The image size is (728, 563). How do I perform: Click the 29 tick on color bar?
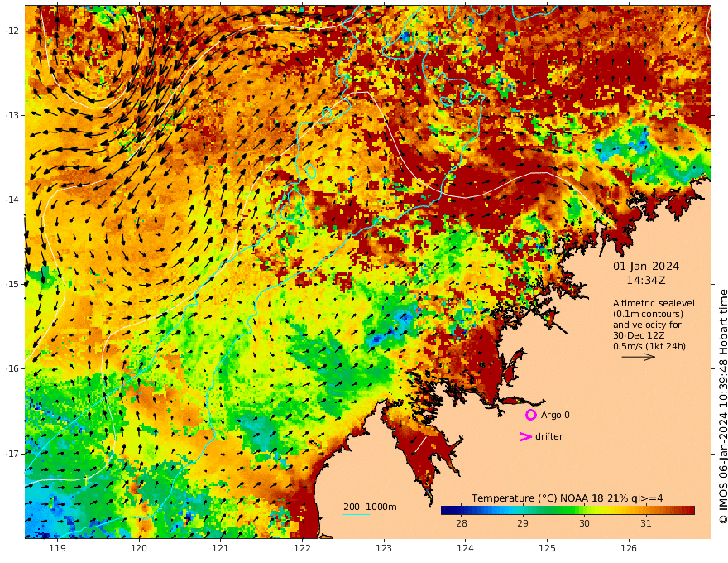(x=522, y=523)
